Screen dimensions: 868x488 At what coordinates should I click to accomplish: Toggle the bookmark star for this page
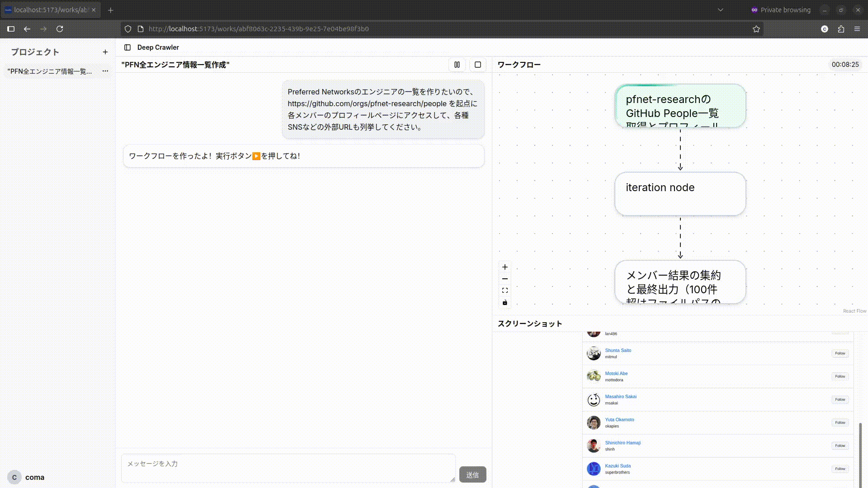[x=756, y=28]
